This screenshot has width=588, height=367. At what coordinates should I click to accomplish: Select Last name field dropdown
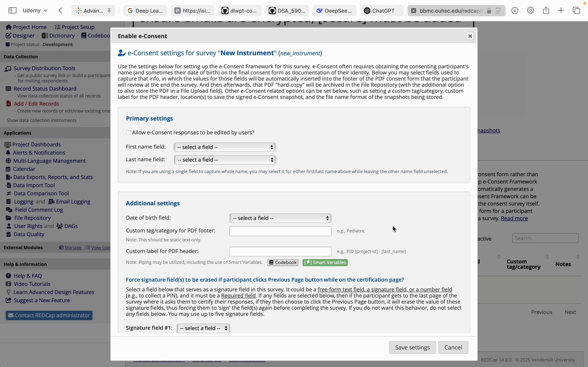coord(224,159)
